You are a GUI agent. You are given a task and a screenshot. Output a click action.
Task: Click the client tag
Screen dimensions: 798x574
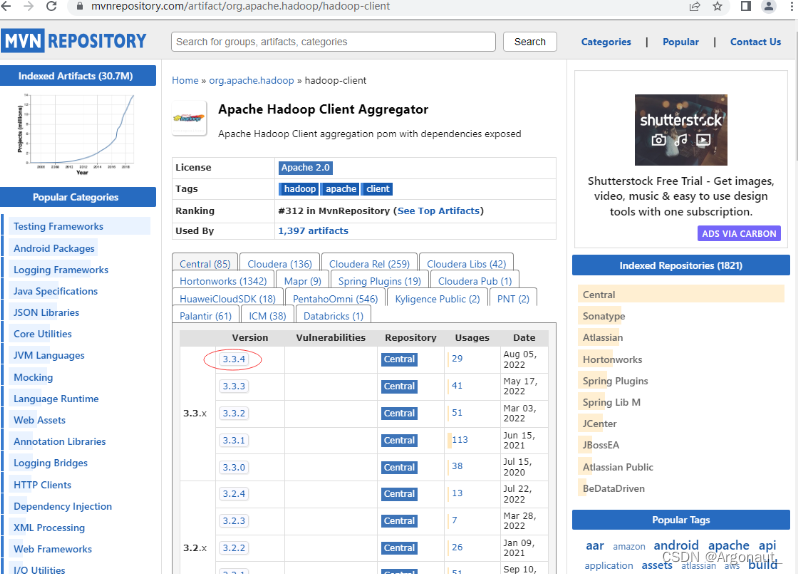click(x=377, y=189)
